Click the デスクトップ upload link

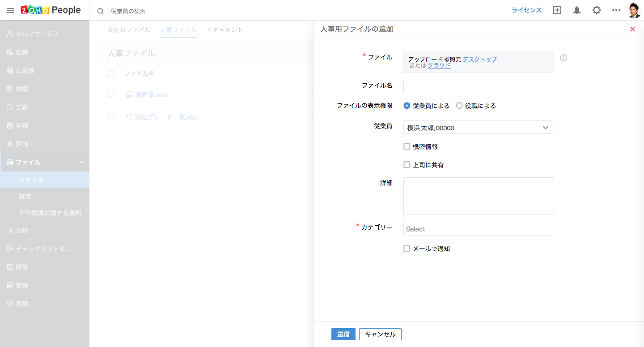point(479,59)
